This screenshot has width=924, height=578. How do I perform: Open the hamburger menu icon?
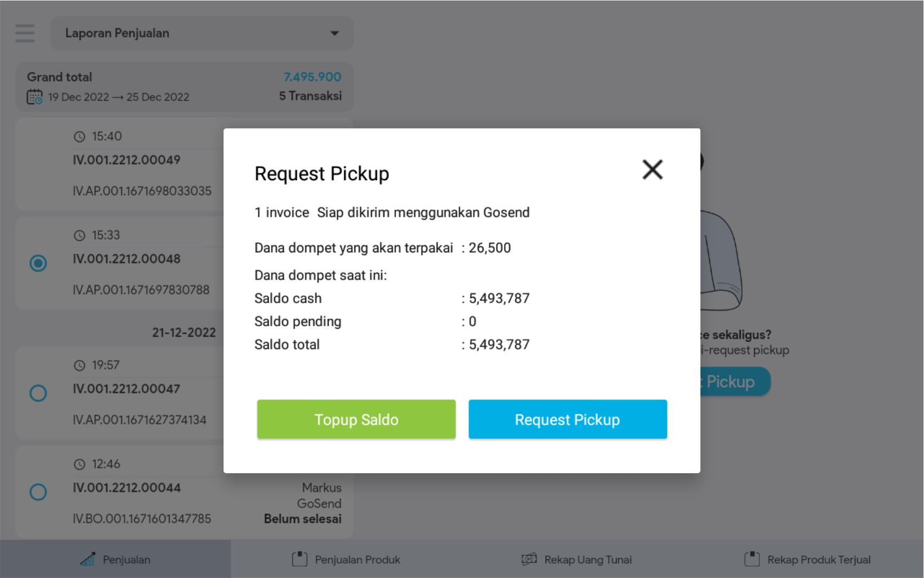[x=25, y=33]
